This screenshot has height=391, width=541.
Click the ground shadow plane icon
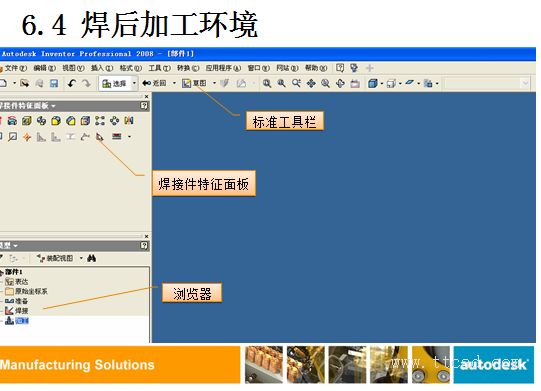pos(410,83)
